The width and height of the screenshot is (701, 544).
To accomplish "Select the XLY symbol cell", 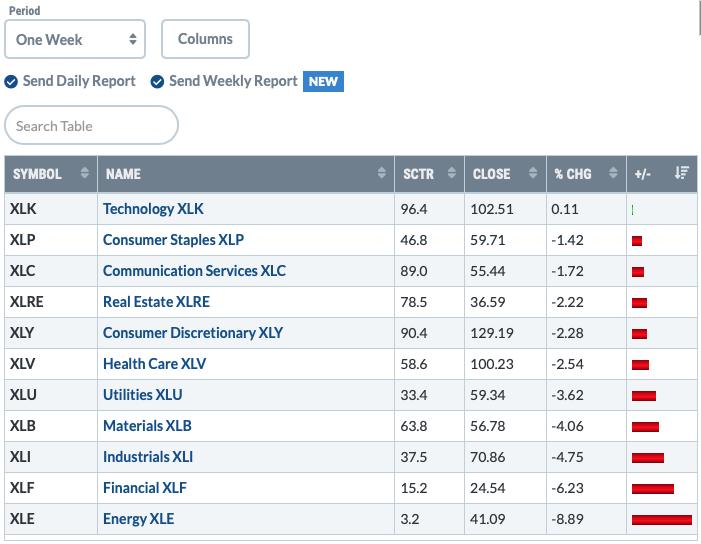I will [51, 333].
